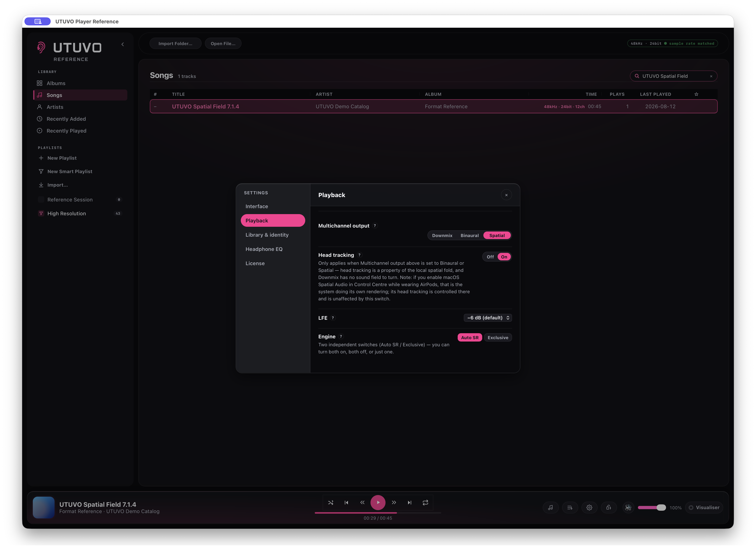Click the pink play button
756x558 pixels.
point(378,503)
